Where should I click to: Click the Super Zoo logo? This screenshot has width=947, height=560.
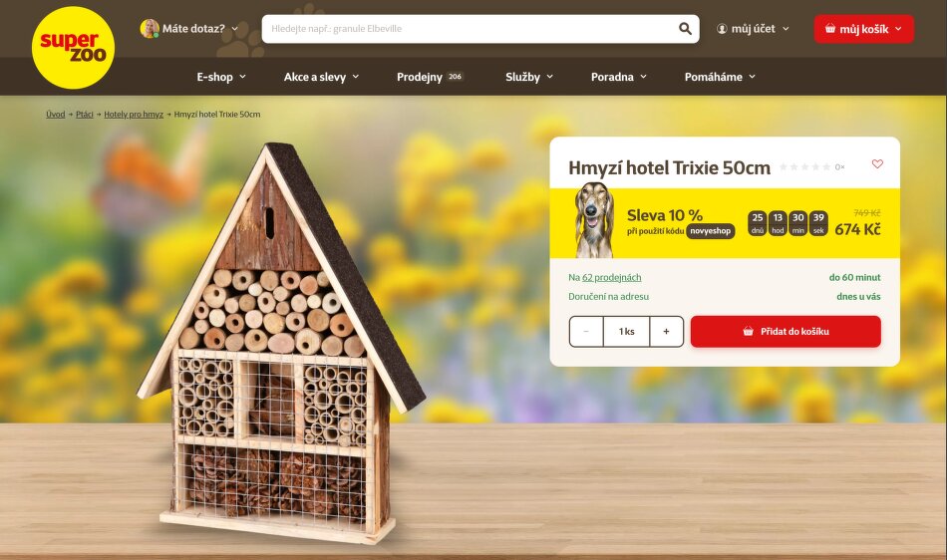point(73,48)
